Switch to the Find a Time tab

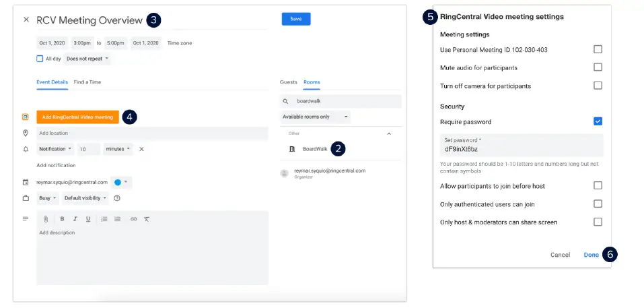[87, 82]
